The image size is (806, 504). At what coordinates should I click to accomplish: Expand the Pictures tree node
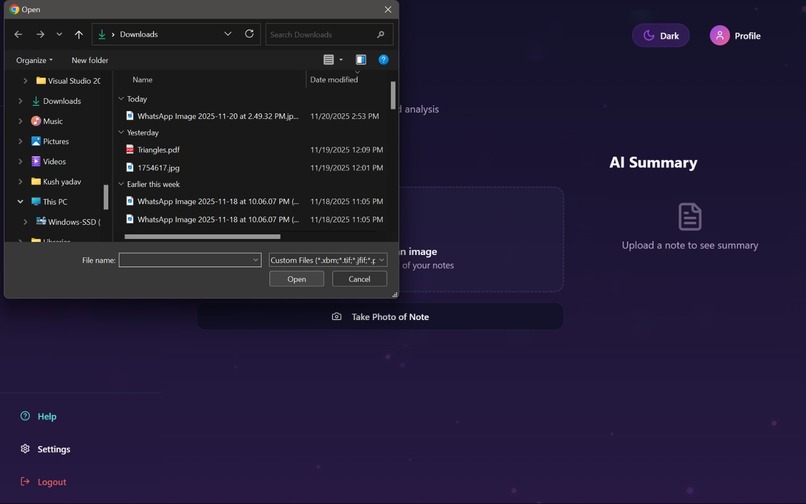[20, 141]
